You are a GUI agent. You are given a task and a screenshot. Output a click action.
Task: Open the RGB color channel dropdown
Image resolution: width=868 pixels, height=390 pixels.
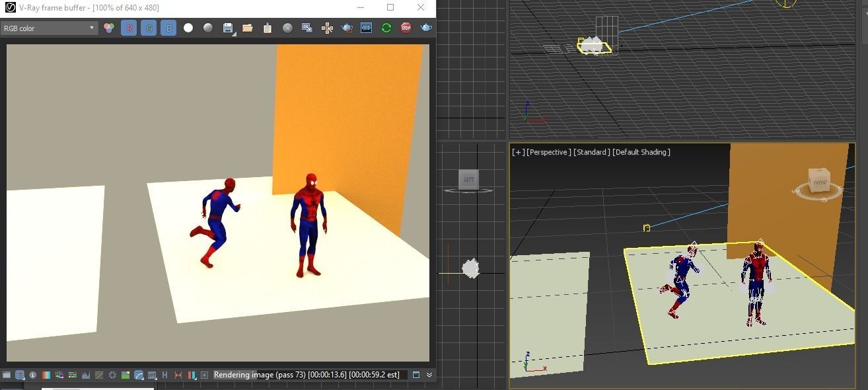coord(49,28)
